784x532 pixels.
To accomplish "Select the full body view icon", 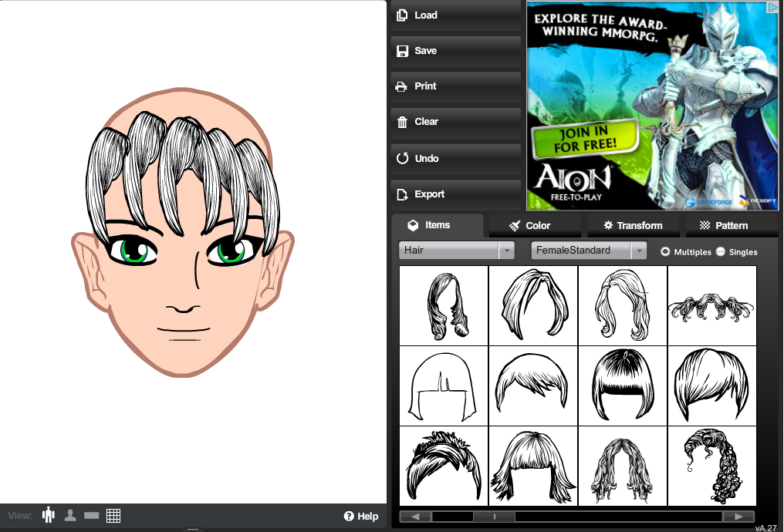I will [49, 515].
